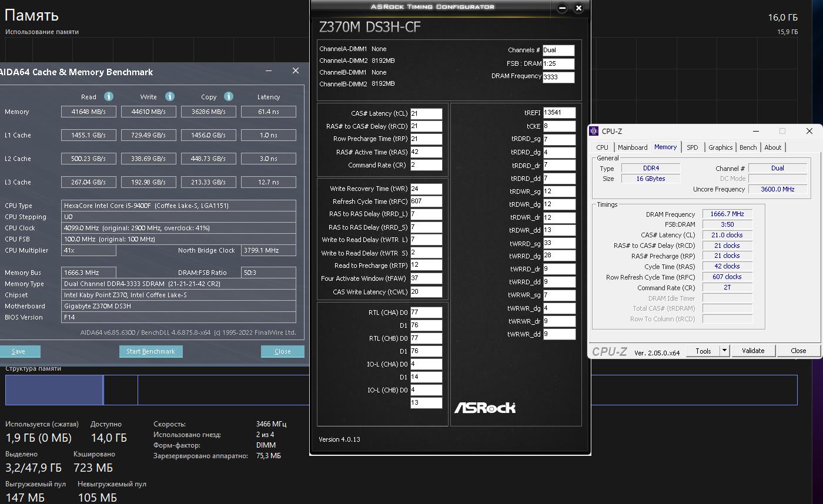Click the Refresh Cycle Time (tRFC) field

tap(426, 201)
